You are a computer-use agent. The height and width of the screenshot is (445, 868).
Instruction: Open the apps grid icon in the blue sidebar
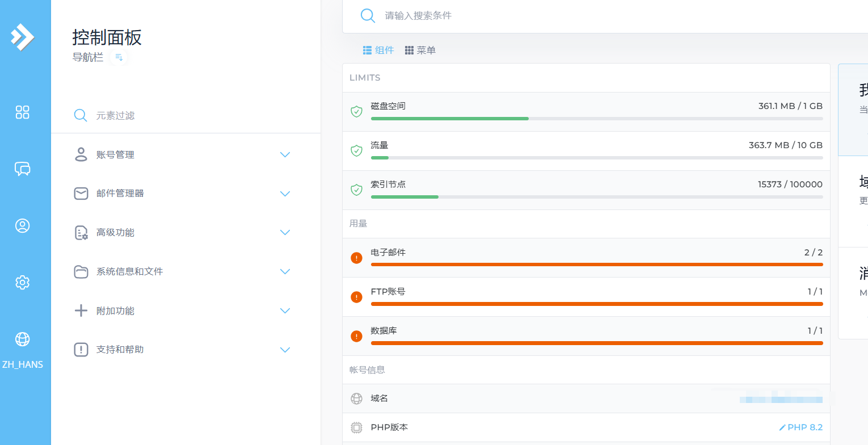[x=23, y=112]
